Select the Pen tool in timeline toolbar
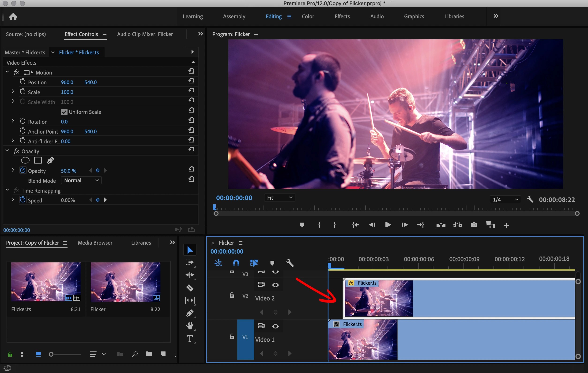The height and width of the screenshot is (373, 588). 190,313
